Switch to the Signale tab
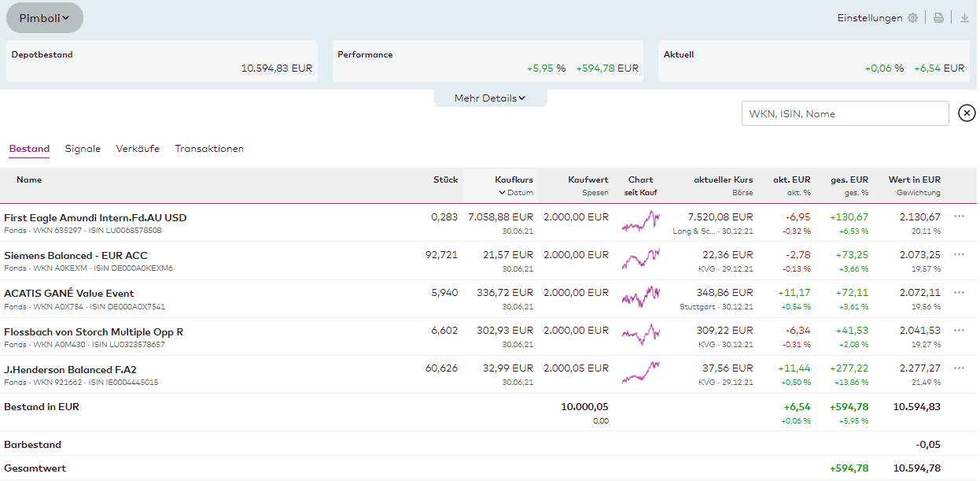The height and width of the screenshot is (481, 980). click(83, 149)
